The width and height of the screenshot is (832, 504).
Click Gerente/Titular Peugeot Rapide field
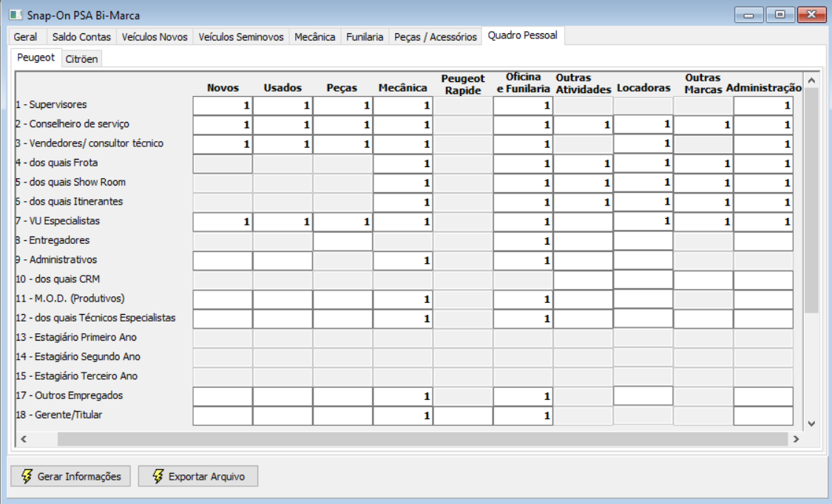[x=463, y=416]
